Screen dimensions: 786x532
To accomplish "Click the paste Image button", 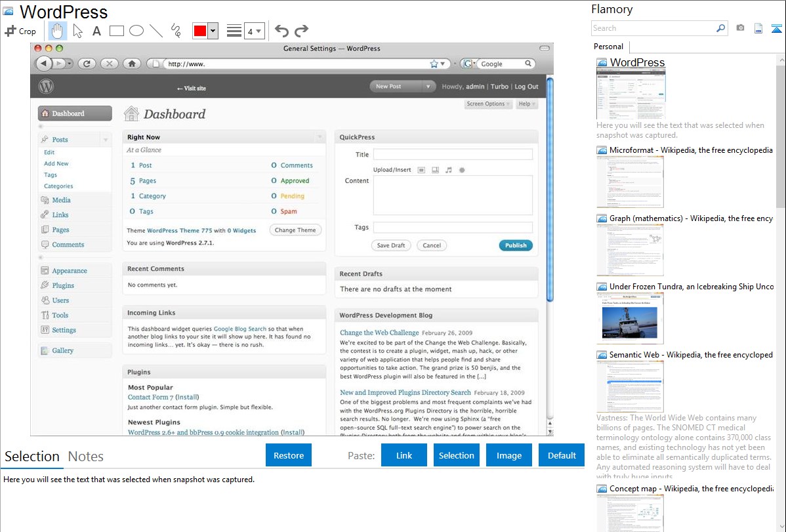I will (508, 455).
